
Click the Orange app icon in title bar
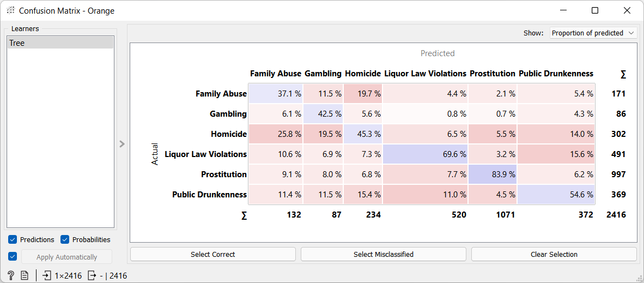point(10,10)
